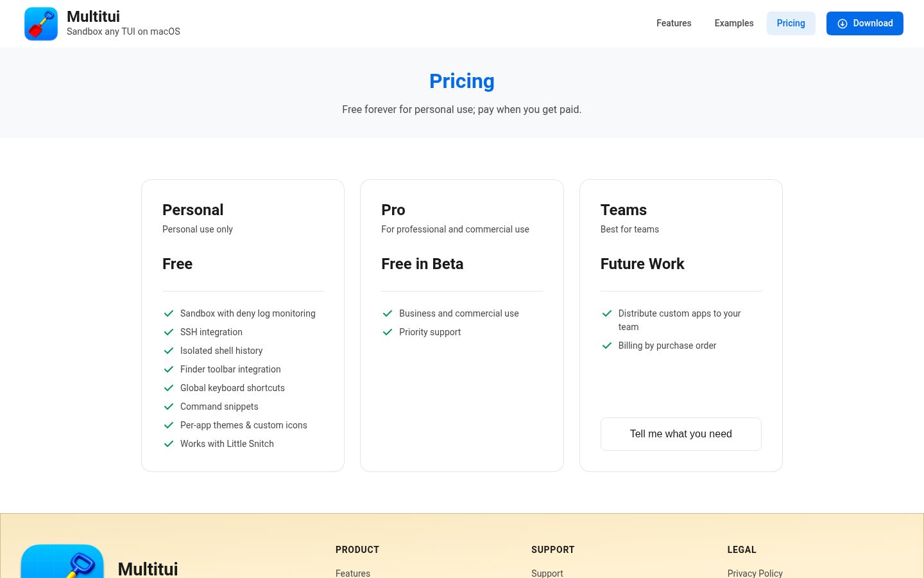The height and width of the screenshot is (578, 924).
Task: Click the Command snippets feature text
Action: pos(219,407)
